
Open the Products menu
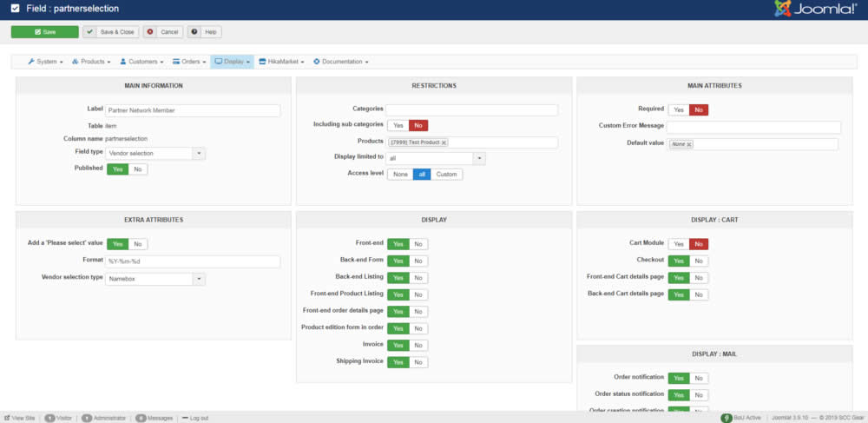pyautogui.click(x=91, y=62)
